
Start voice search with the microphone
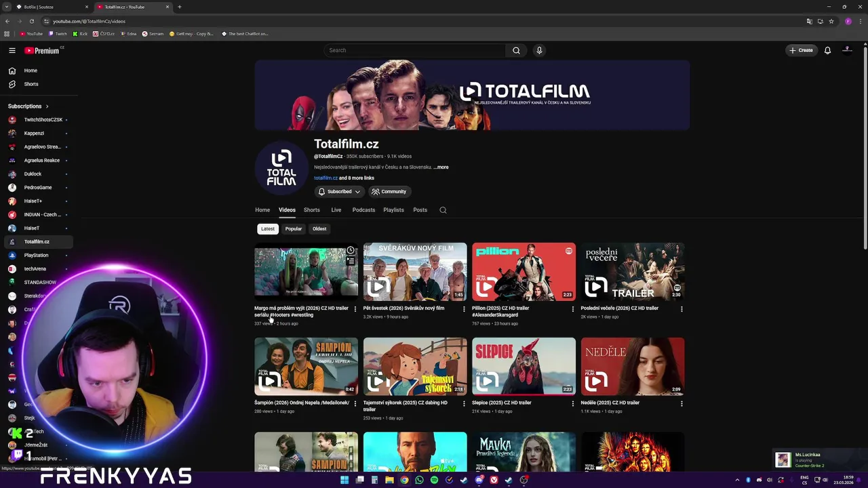coord(539,50)
